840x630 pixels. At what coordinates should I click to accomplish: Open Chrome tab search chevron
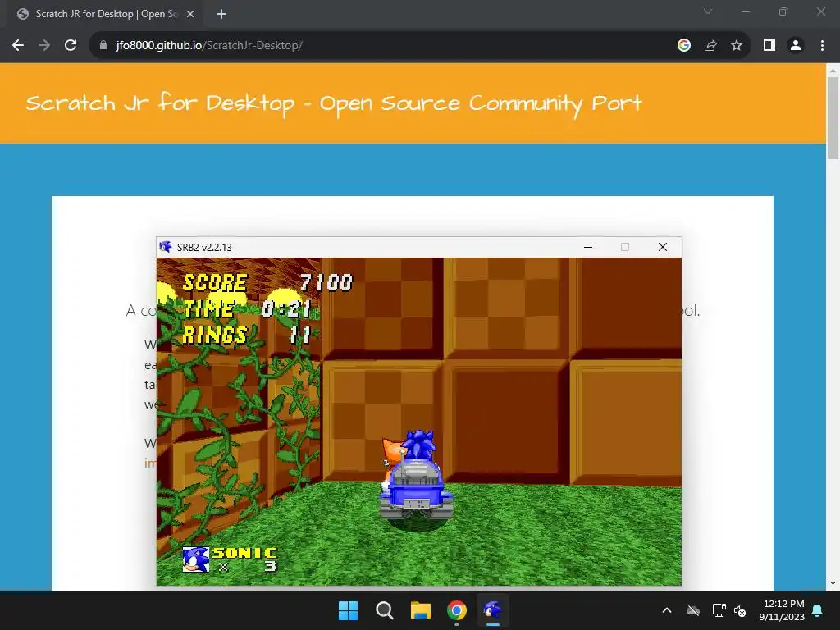[708, 11]
